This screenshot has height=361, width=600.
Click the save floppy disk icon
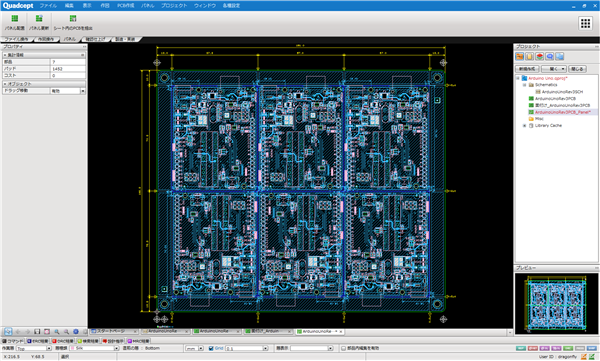tap(37, 332)
